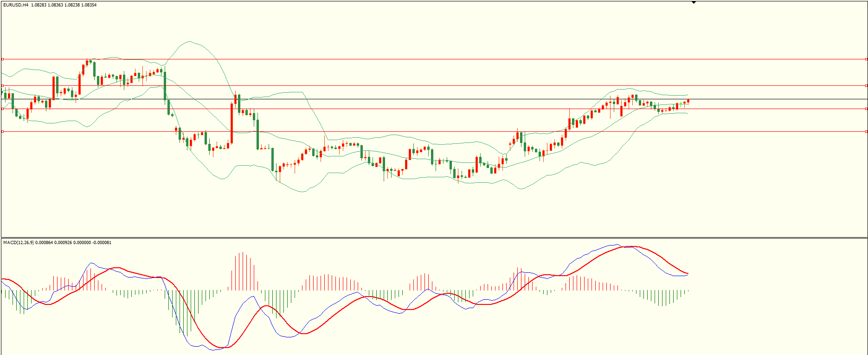Click right handle of topmost red line

pyautogui.click(x=866, y=59)
